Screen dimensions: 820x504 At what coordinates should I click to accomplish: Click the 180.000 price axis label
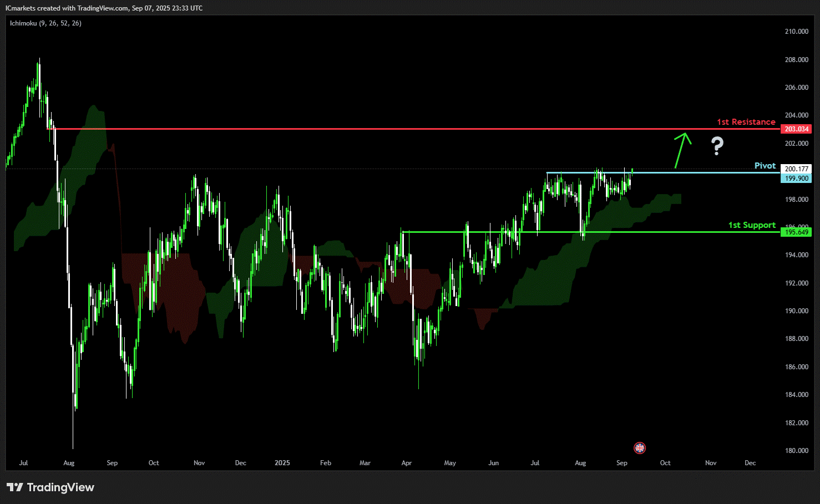tap(796, 451)
